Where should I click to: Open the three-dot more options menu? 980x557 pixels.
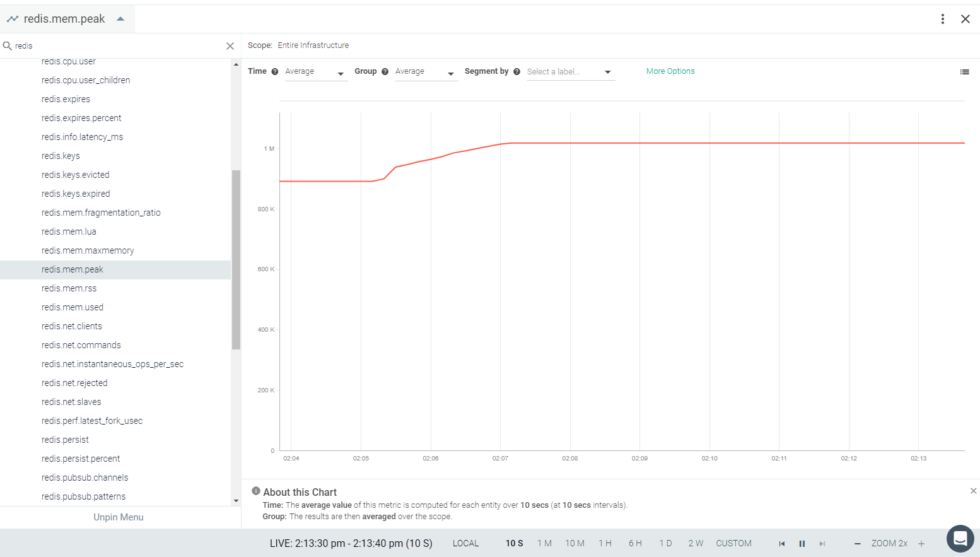(943, 19)
